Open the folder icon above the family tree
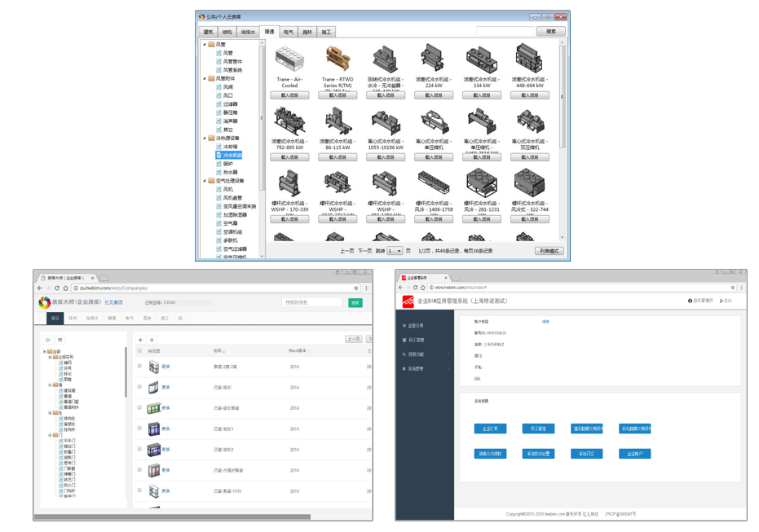This screenshot has height=532, width=759. click(48, 340)
